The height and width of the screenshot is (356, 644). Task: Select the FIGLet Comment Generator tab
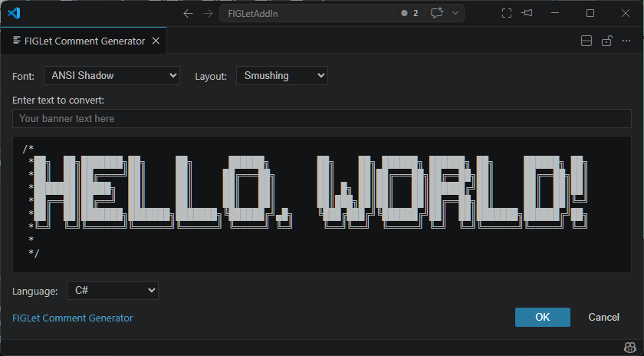click(x=84, y=41)
